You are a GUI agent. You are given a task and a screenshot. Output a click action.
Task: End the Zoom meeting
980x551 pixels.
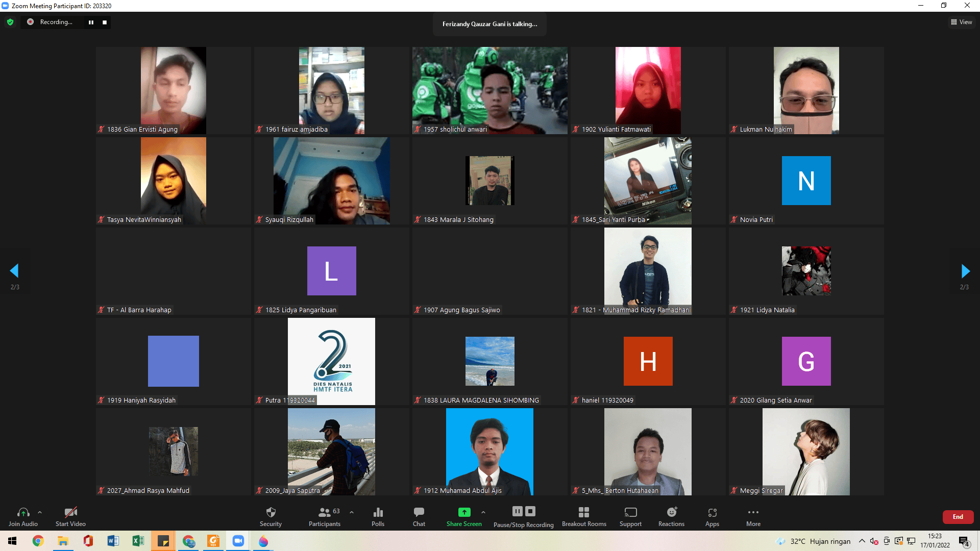[958, 517]
